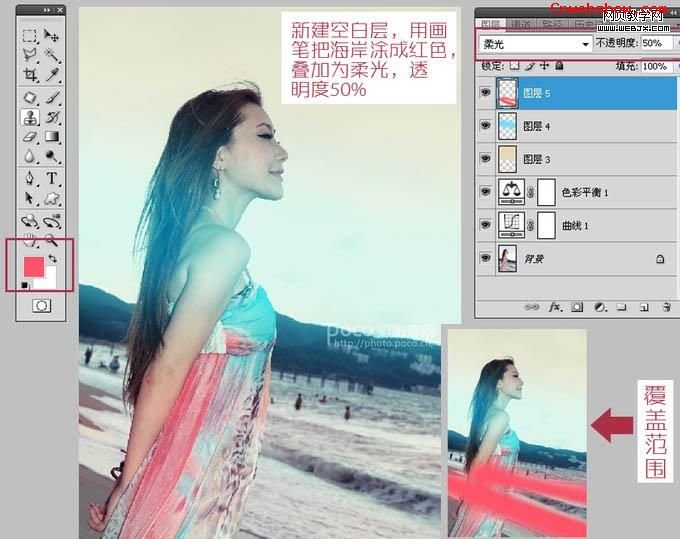Open the red foreground color picker
The height and width of the screenshot is (539, 680).
[34, 266]
